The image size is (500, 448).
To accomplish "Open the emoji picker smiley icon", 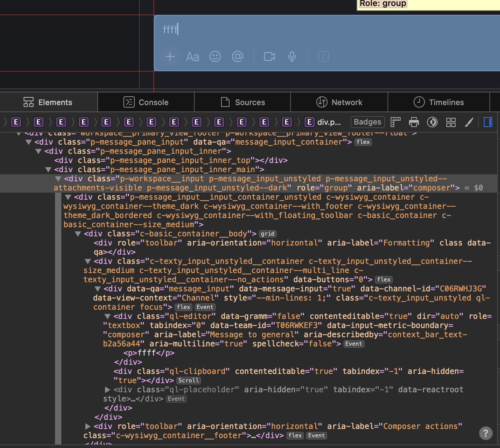I will pos(215,56).
